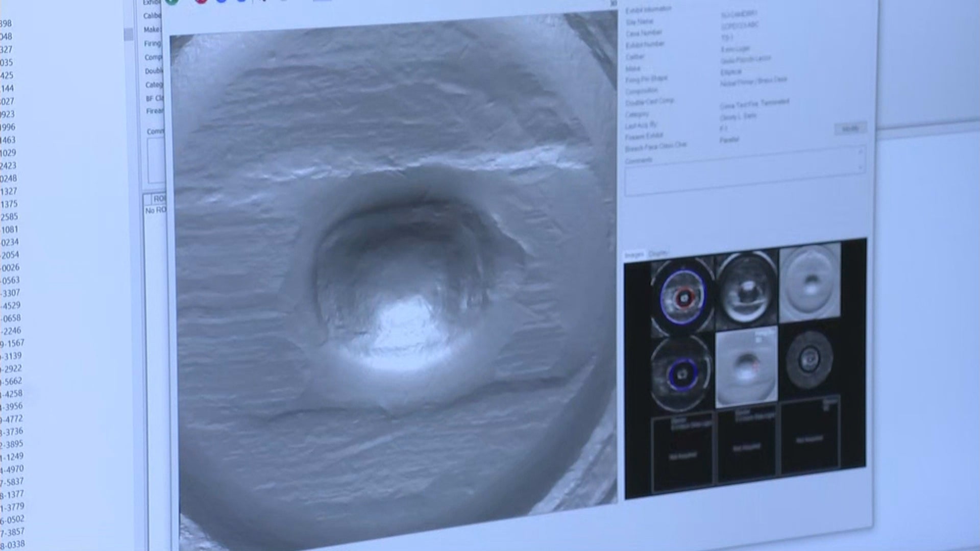
Task: Open thumbnail with single blue ring
Action: [682, 373]
